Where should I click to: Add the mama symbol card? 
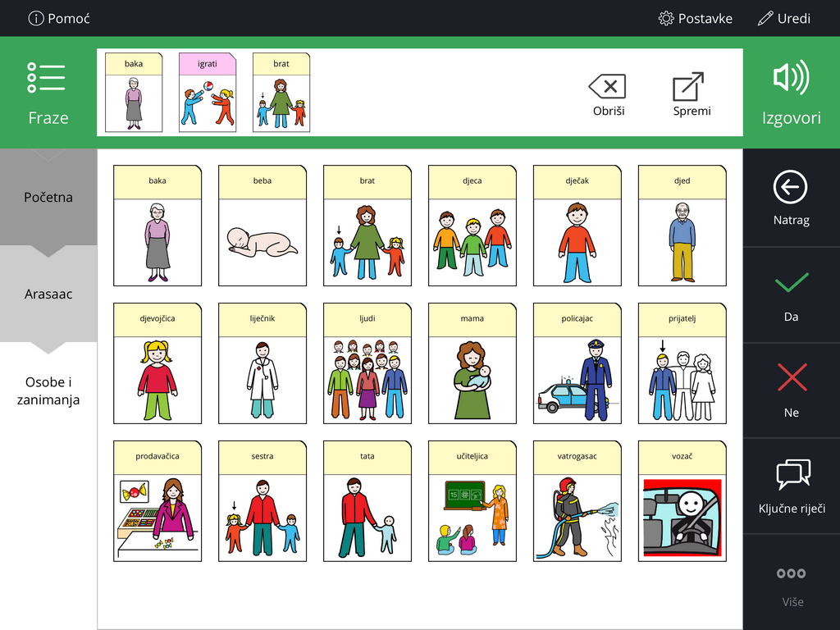click(472, 363)
